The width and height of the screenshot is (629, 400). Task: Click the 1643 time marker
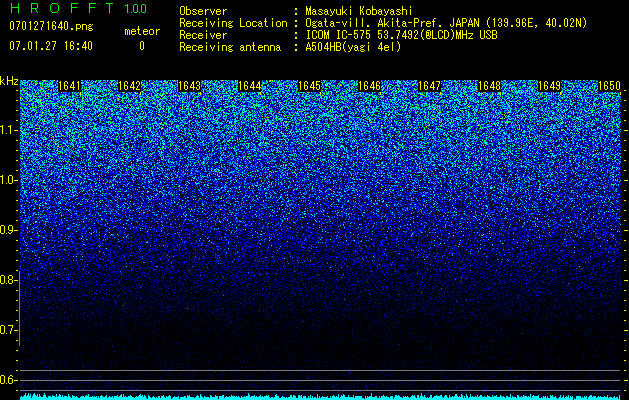(x=189, y=86)
